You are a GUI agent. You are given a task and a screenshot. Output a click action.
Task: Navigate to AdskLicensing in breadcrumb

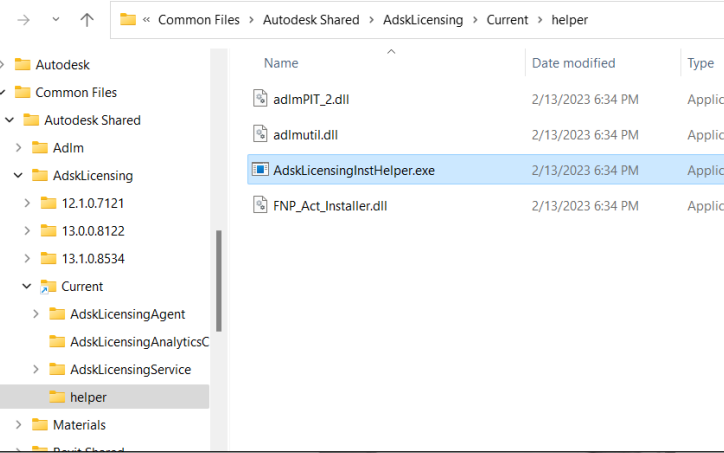point(423,20)
